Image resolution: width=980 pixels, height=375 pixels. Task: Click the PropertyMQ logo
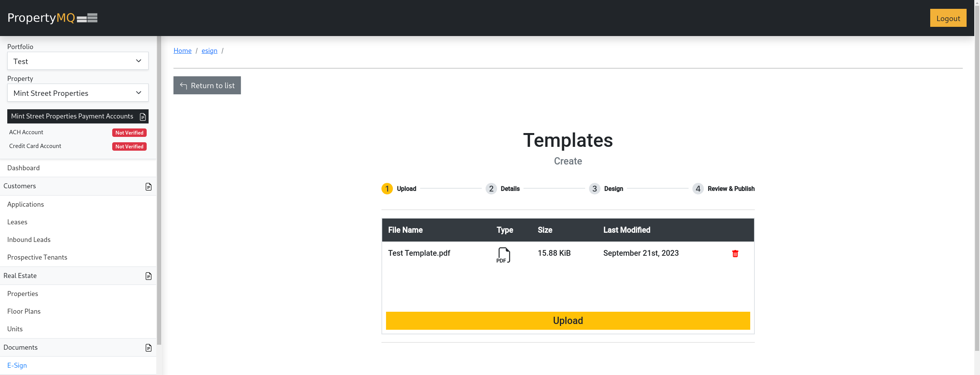click(52, 18)
